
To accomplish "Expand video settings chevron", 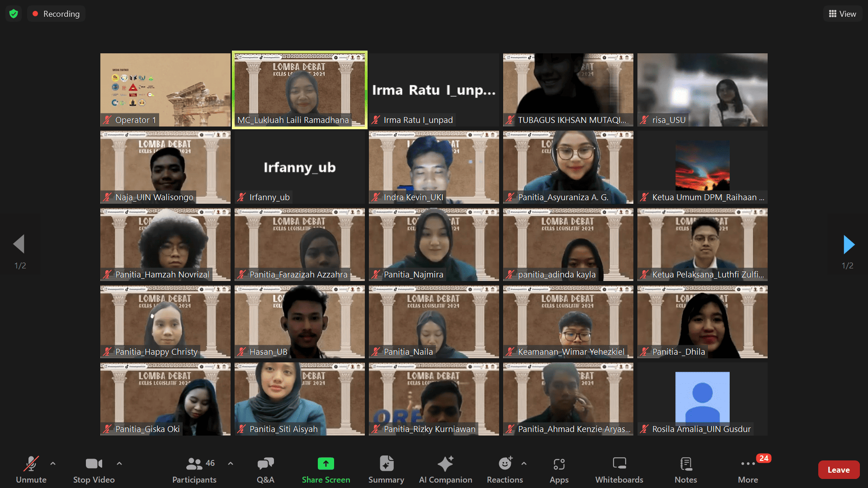I will 119,464.
